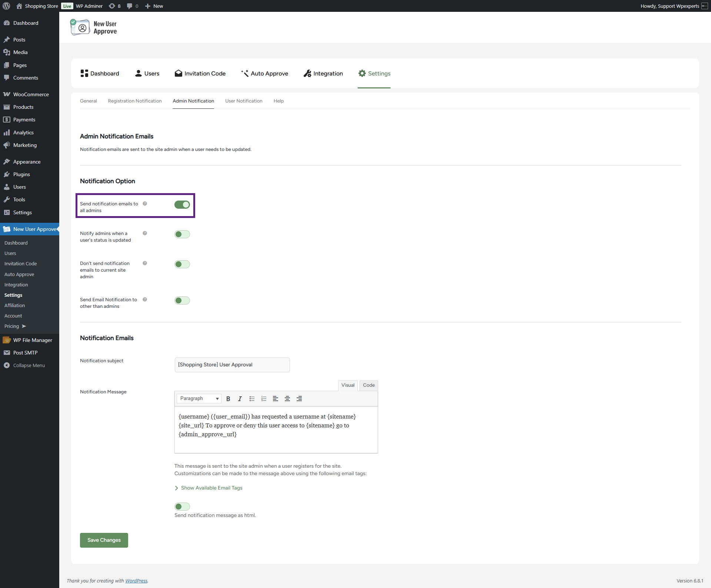
Task: Click the Italic formatting icon
Action: (x=240, y=399)
